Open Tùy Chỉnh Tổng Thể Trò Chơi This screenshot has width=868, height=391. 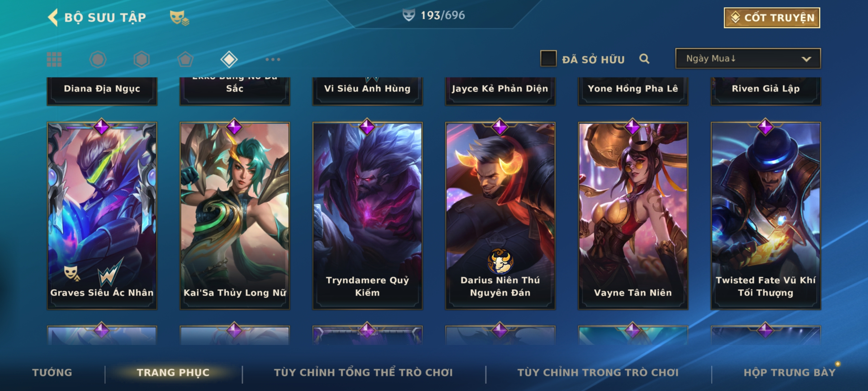point(363,373)
